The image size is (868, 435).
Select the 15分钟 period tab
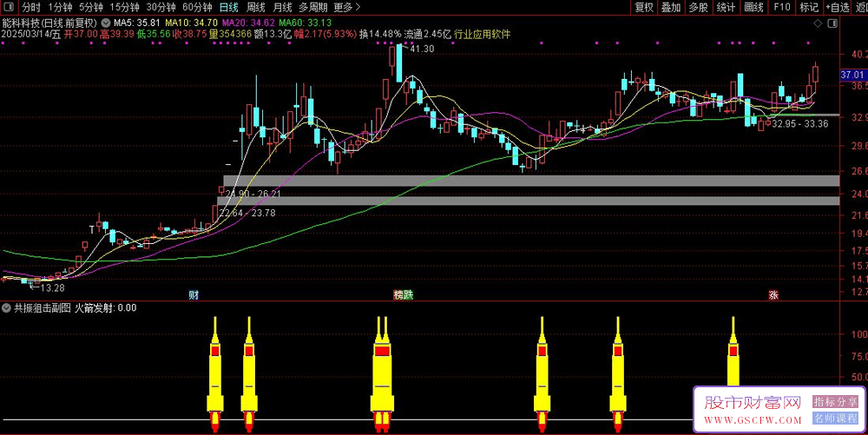(x=124, y=7)
